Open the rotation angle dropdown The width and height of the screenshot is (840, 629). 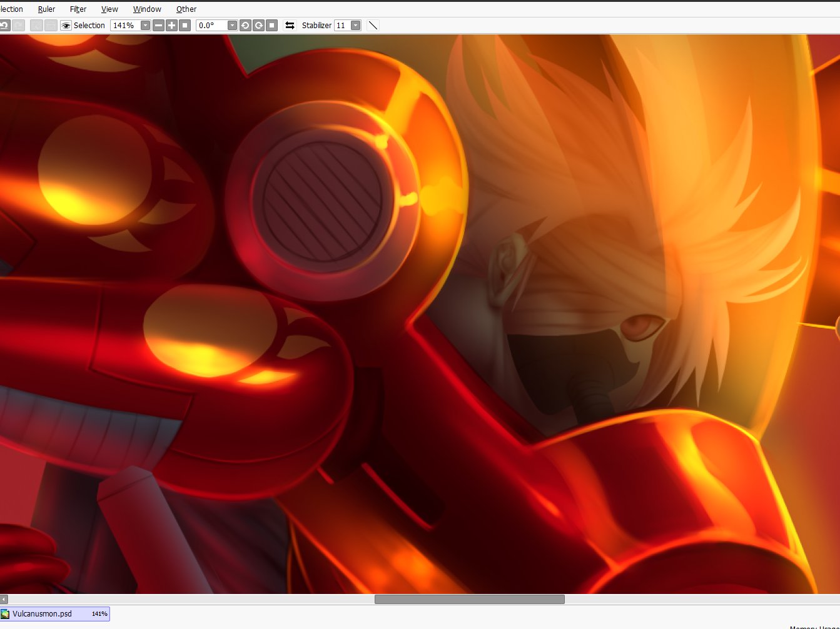(232, 26)
